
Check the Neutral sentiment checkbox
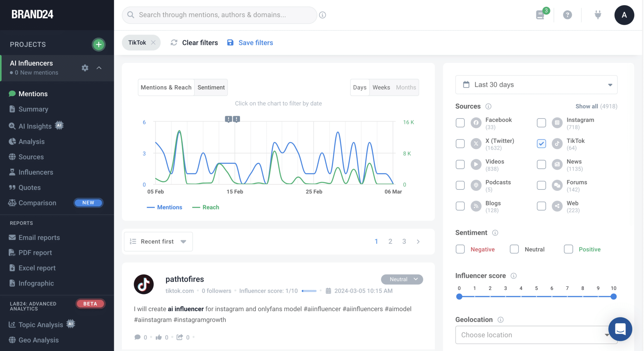514,249
